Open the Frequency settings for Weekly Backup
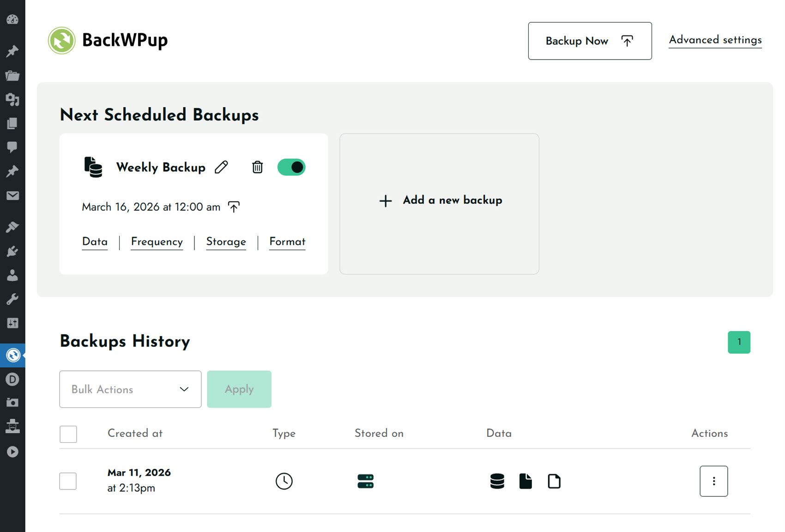This screenshot has width=785, height=532. click(x=157, y=242)
